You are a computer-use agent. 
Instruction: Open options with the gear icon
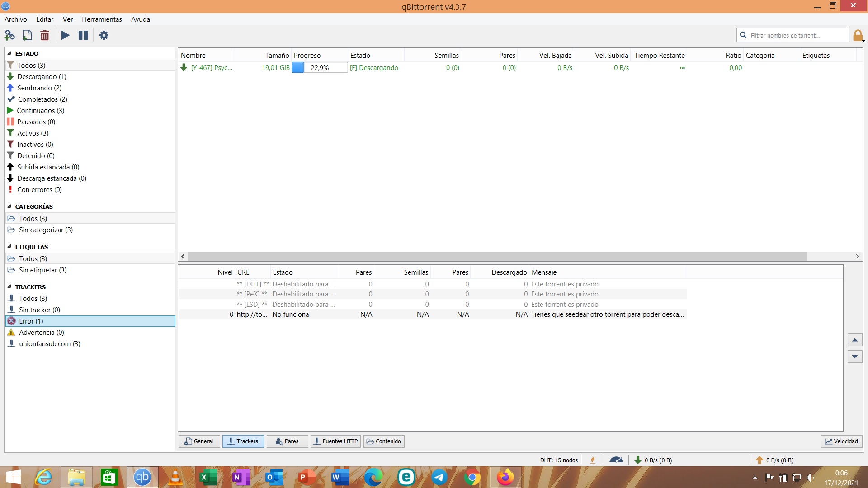(x=104, y=35)
